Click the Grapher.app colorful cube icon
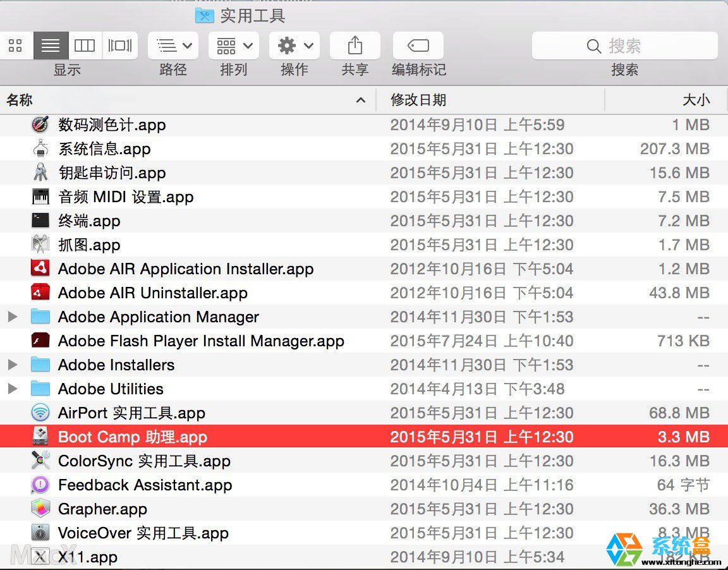The image size is (728, 570). (x=40, y=509)
